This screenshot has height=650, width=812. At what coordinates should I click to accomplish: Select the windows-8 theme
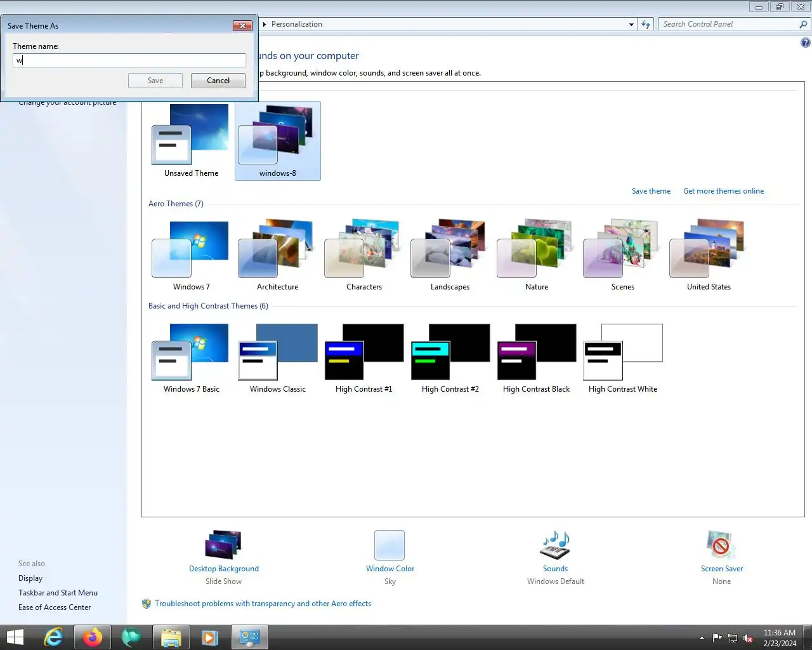[277, 141]
